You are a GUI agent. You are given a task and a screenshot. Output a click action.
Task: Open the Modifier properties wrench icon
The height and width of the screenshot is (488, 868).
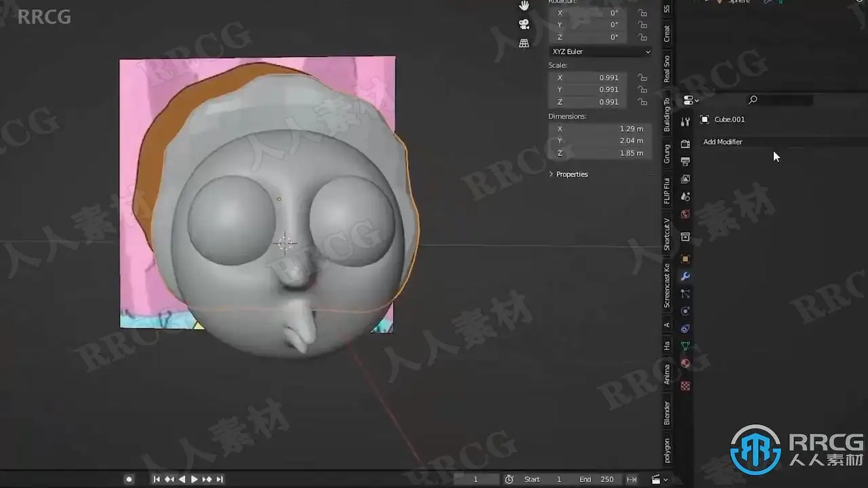pyautogui.click(x=685, y=277)
